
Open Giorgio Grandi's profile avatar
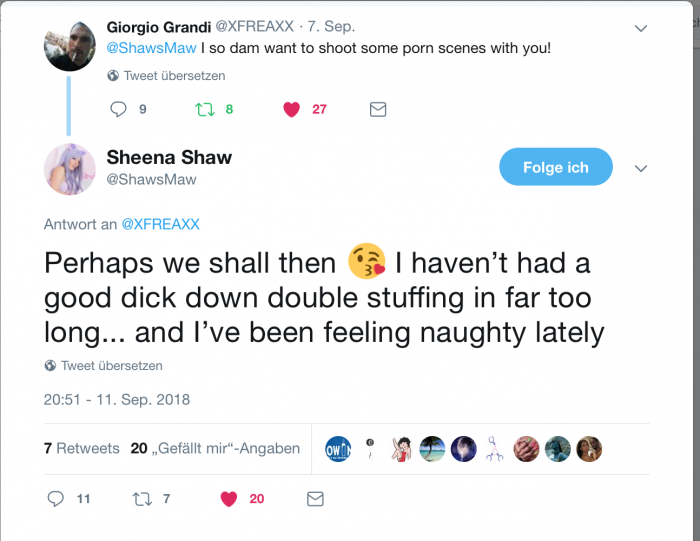(x=70, y=44)
